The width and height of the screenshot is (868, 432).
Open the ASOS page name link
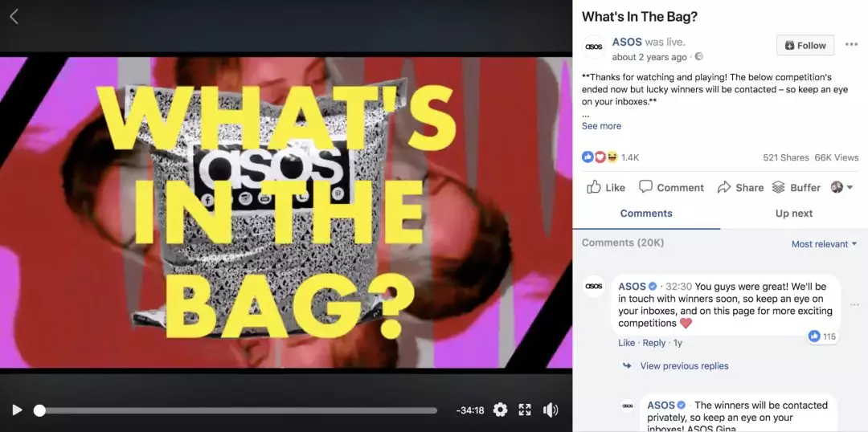[627, 42]
